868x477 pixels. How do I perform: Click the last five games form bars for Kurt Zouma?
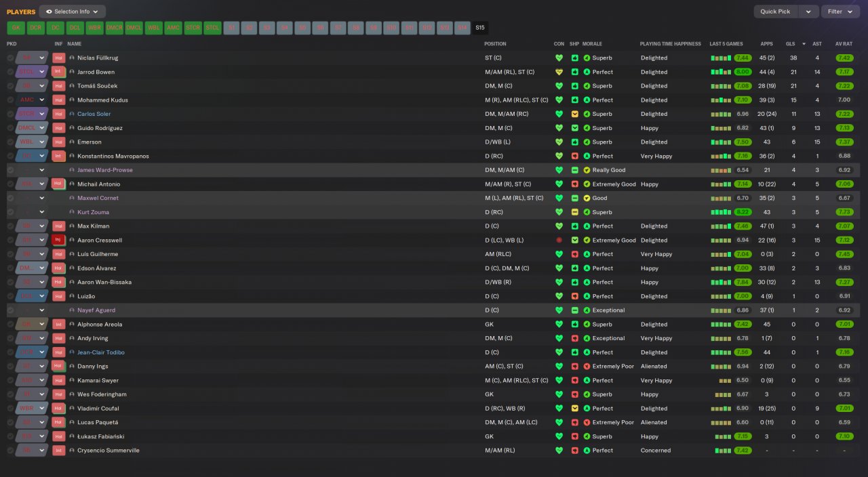[x=721, y=212]
